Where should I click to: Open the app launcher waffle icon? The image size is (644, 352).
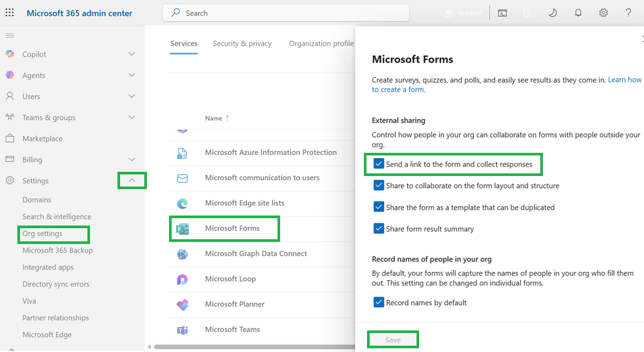pos(9,13)
